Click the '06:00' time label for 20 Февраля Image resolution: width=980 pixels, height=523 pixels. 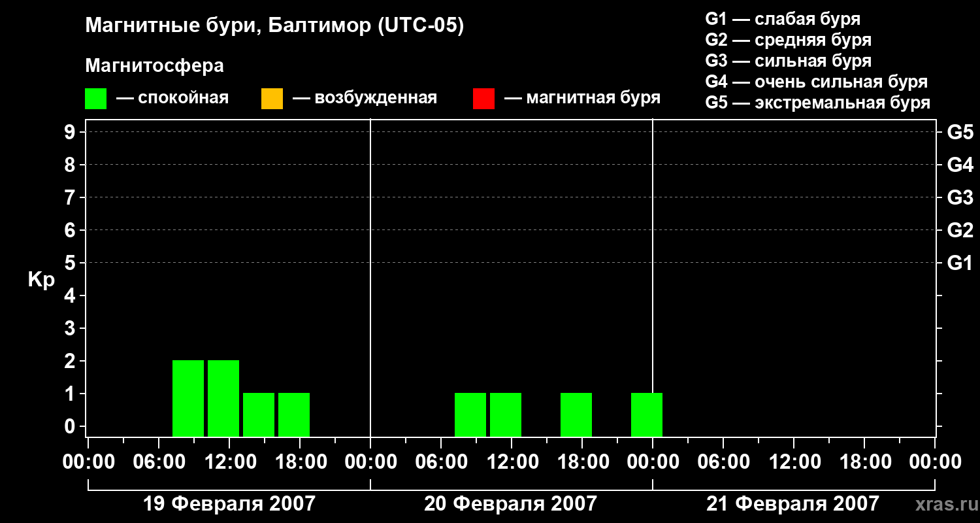click(441, 462)
